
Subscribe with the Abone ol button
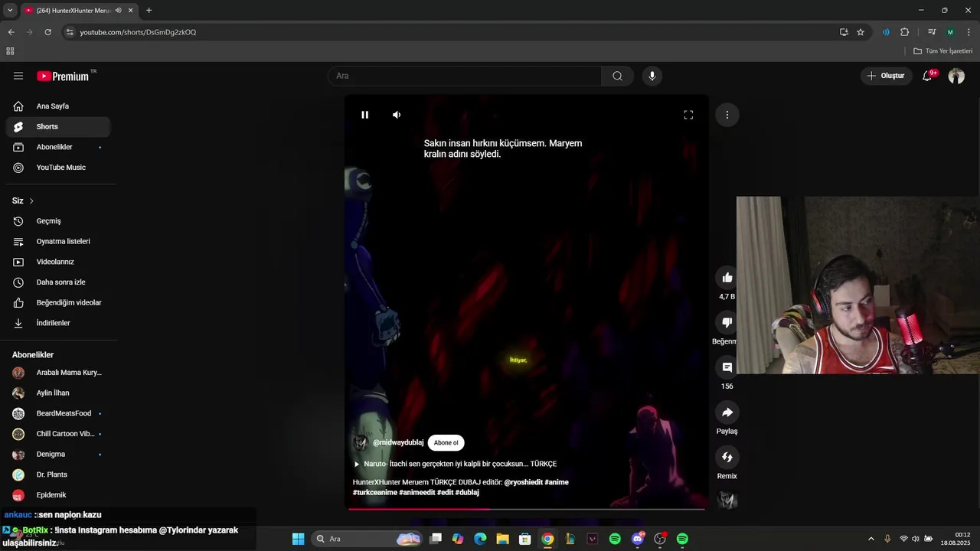click(446, 442)
